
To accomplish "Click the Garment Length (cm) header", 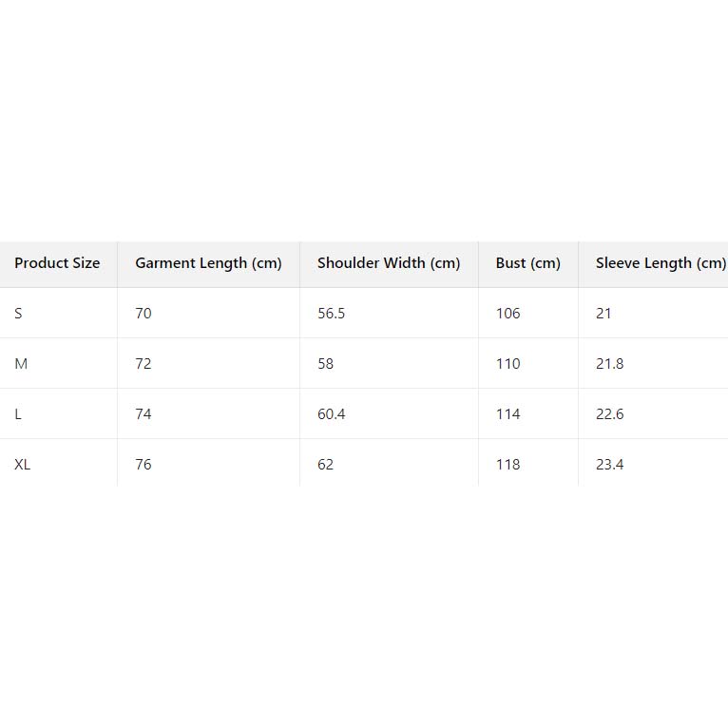I will click(208, 263).
